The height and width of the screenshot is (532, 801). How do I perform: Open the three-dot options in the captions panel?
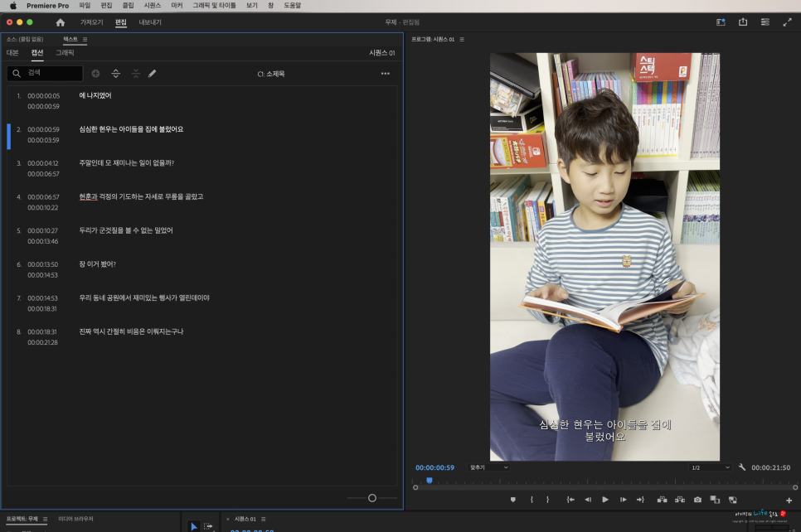click(x=386, y=74)
